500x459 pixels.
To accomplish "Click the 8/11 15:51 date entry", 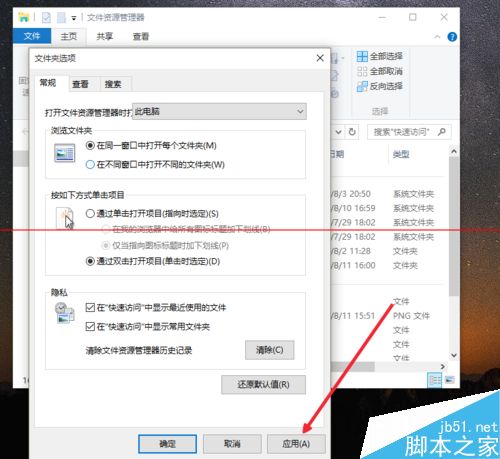I will click(353, 316).
